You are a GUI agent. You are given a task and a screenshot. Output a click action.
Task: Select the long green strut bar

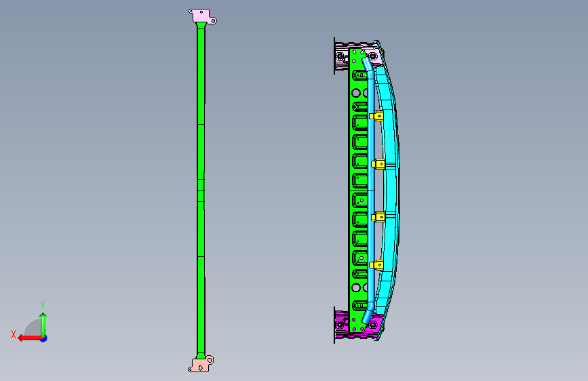(x=201, y=189)
